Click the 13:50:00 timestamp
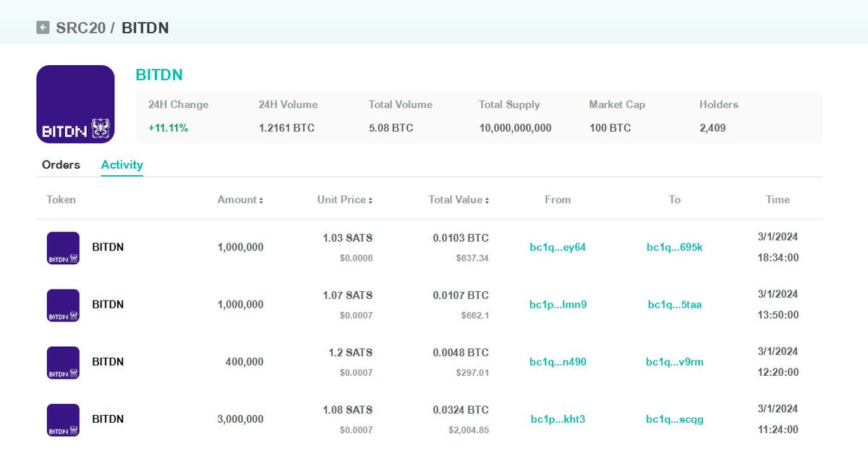Image resolution: width=868 pixels, height=454 pixels. (778, 315)
